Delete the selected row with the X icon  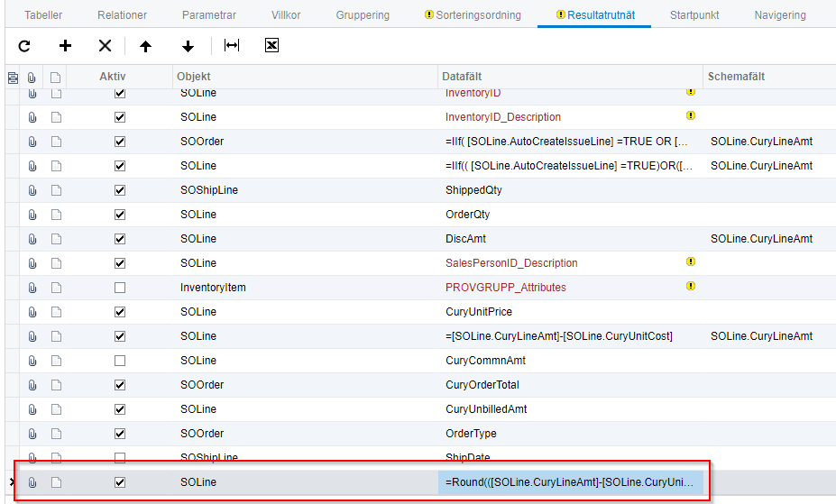pos(105,46)
